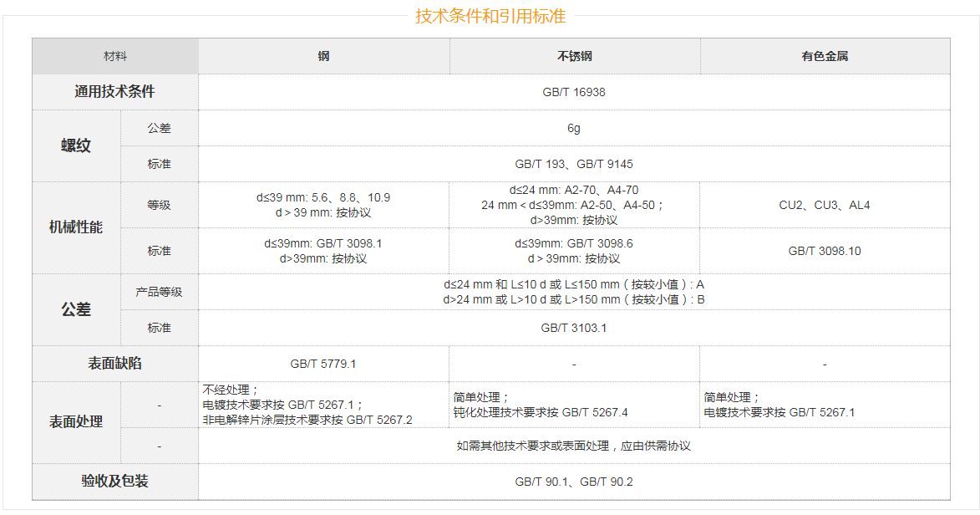
Task: Click the GB/T 3098.10 standard cell
Action: pyautogui.click(x=825, y=251)
